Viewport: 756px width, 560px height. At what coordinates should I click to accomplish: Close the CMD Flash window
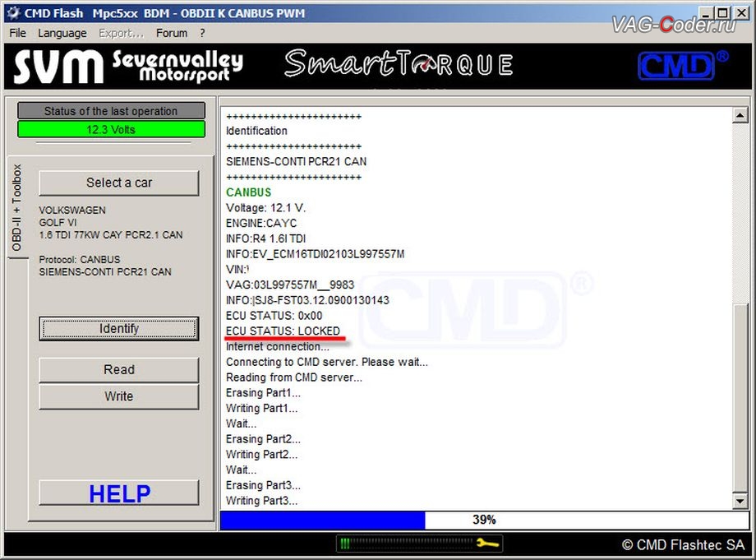point(740,13)
